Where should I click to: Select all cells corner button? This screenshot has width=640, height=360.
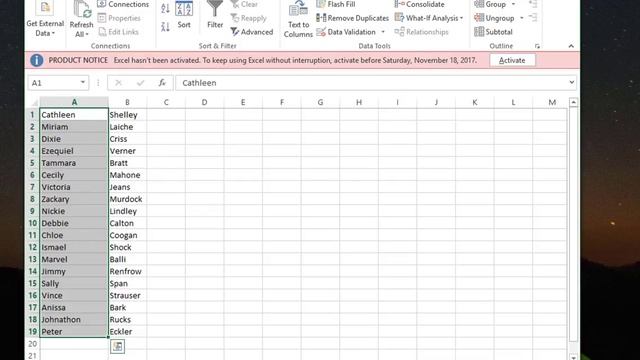click(x=33, y=102)
